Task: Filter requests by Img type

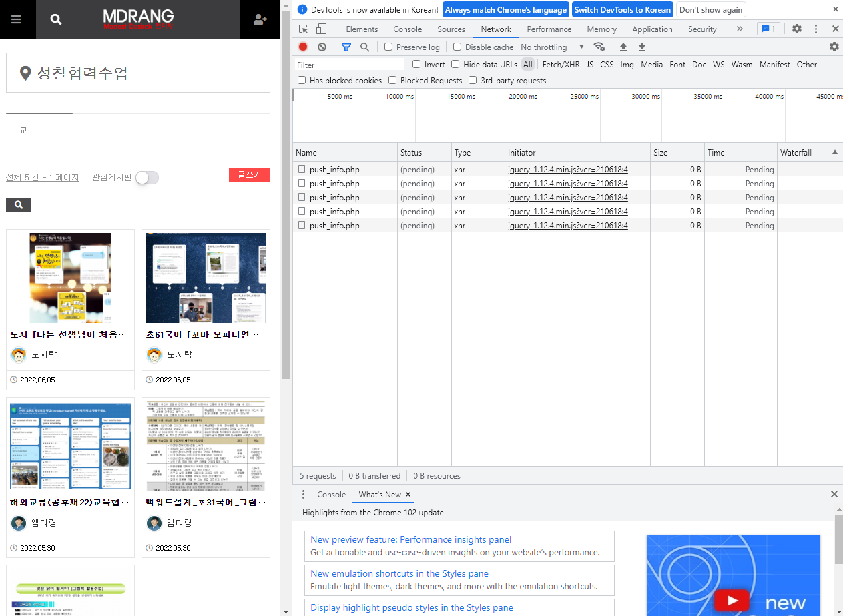Action: [x=627, y=64]
